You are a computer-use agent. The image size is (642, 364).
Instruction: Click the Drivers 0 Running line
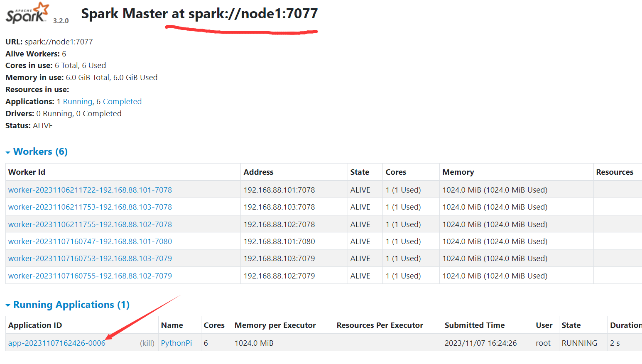64,114
